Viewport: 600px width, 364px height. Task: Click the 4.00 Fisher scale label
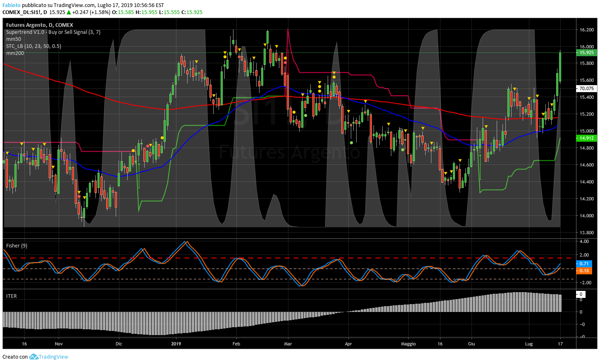pos(584,241)
